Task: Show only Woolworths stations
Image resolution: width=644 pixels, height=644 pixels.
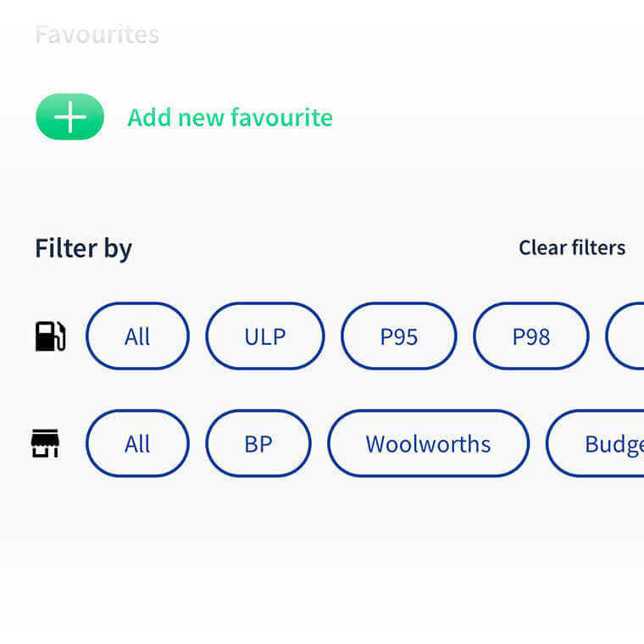Action: pyautogui.click(x=428, y=443)
